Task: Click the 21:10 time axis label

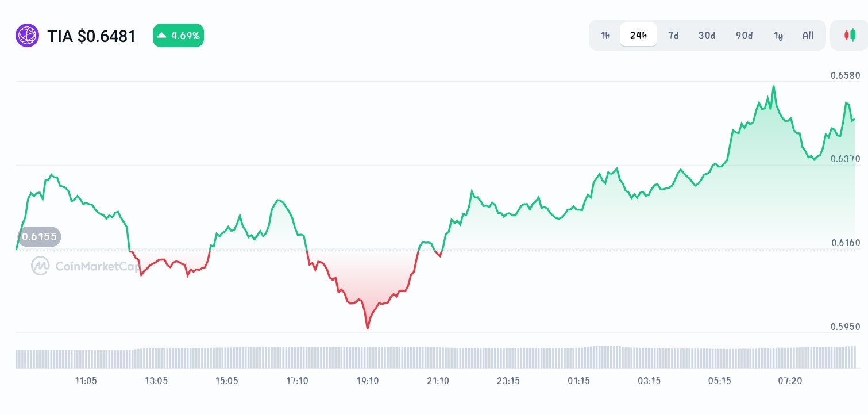Action: [438, 381]
